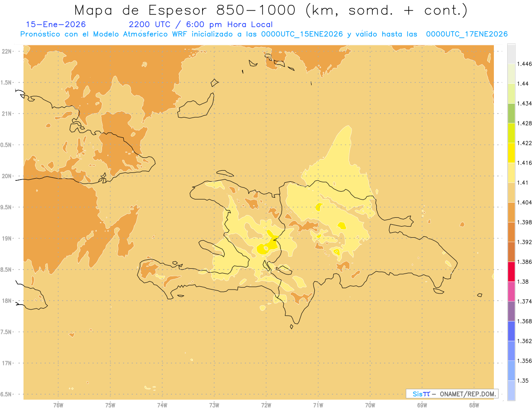Image resolution: width=532 pixels, height=411 pixels.
Task: Click the "70W" longitude label
Action: click(370, 405)
